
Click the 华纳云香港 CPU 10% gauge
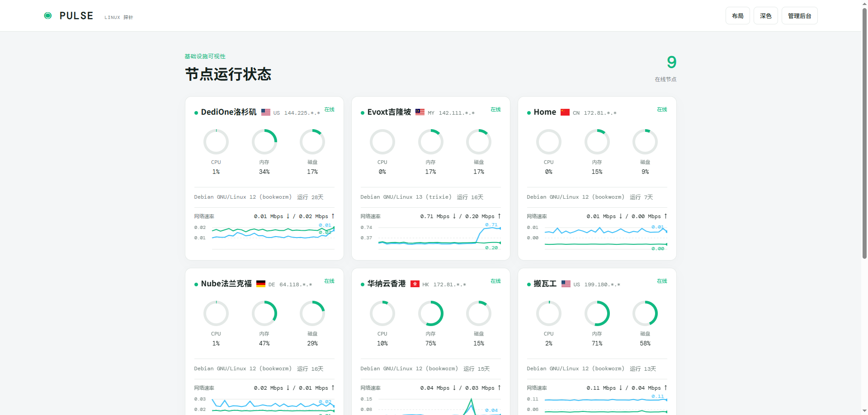[x=382, y=313]
